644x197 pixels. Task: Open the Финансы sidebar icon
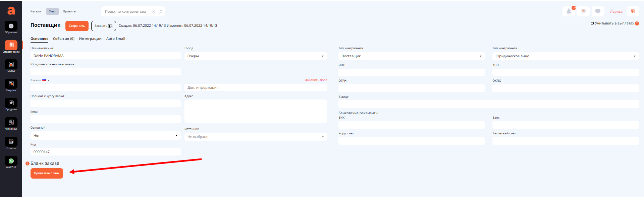[11, 122]
